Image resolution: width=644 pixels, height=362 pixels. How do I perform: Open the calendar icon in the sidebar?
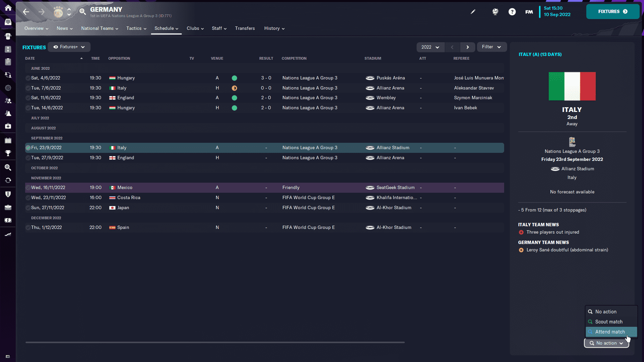pyautogui.click(x=8, y=140)
